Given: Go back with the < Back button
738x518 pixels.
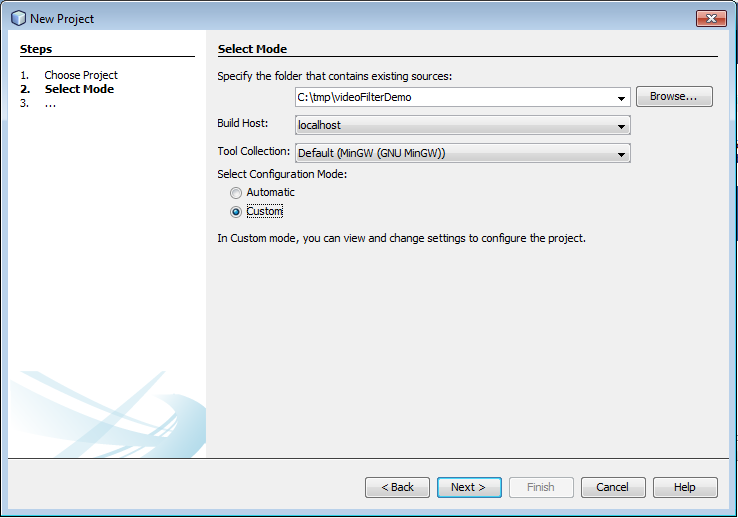Looking at the screenshot, I should (397, 487).
